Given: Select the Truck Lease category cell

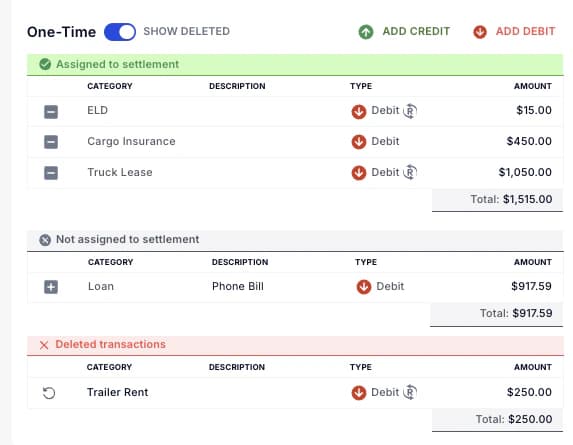Looking at the screenshot, I should click(120, 172).
